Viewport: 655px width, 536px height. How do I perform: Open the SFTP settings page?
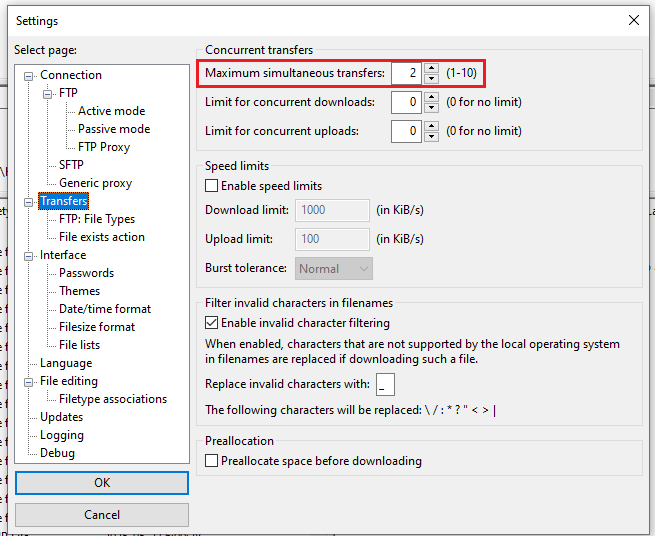(x=71, y=165)
